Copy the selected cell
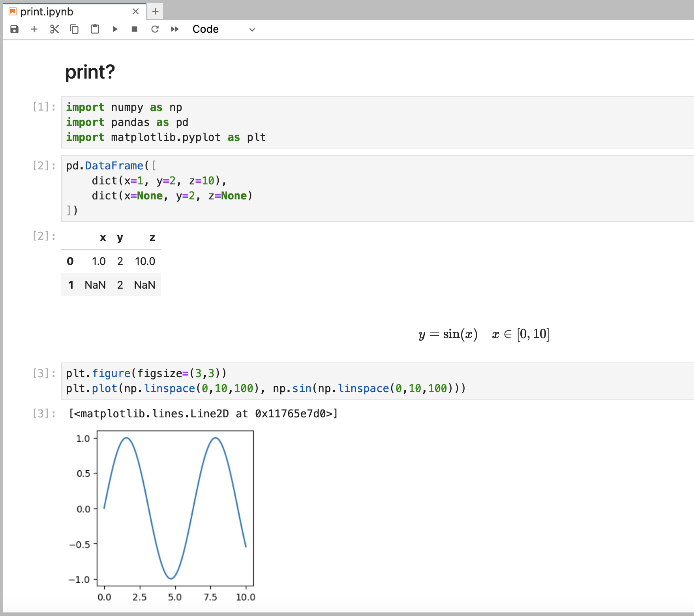This screenshot has width=694, height=616. pyautogui.click(x=74, y=29)
